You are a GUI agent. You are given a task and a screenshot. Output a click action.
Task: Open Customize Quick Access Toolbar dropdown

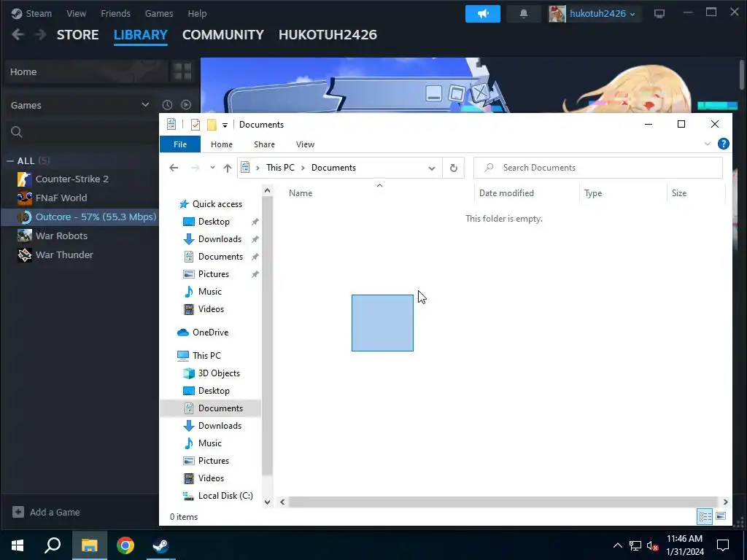[225, 125]
